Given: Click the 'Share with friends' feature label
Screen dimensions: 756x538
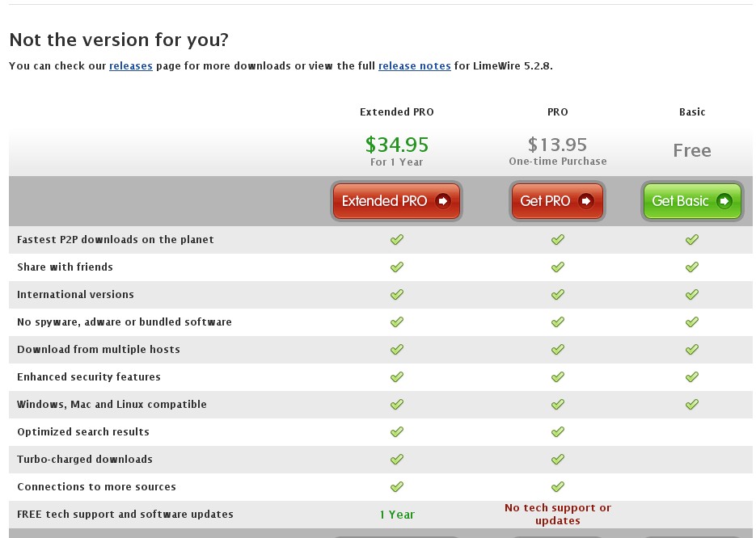Looking at the screenshot, I should (x=65, y=267).
